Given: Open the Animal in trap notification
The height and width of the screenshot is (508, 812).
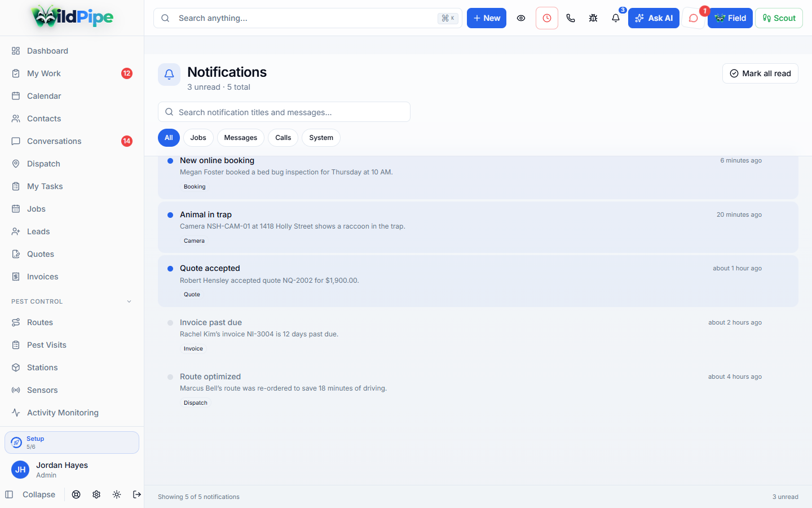Looking at the screenshot, I should pos(478,227).
